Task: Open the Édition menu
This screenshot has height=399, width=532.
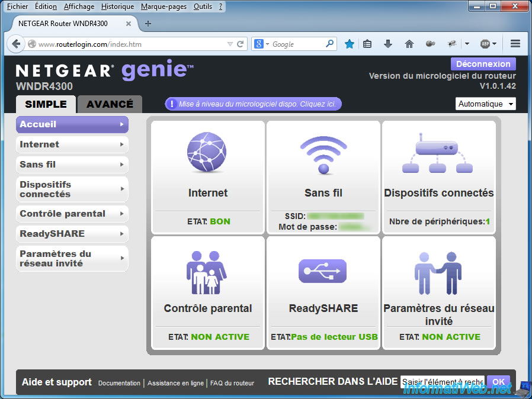Action: [x=46, y=7]
